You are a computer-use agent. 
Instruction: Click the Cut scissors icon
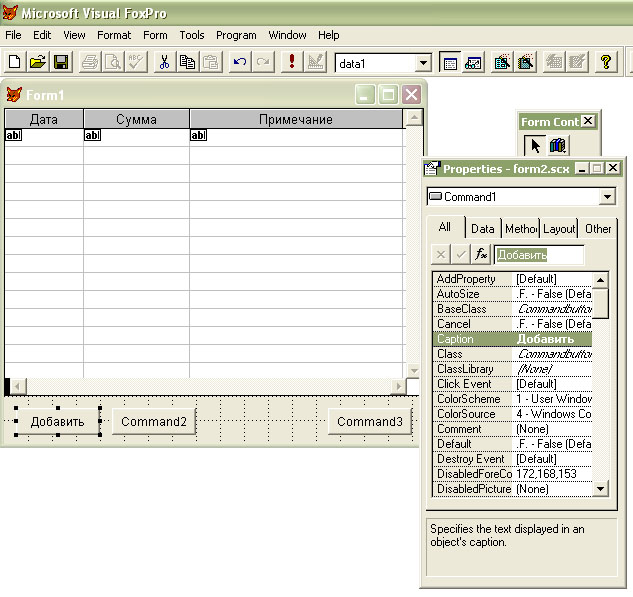click(x=164, y=62)
